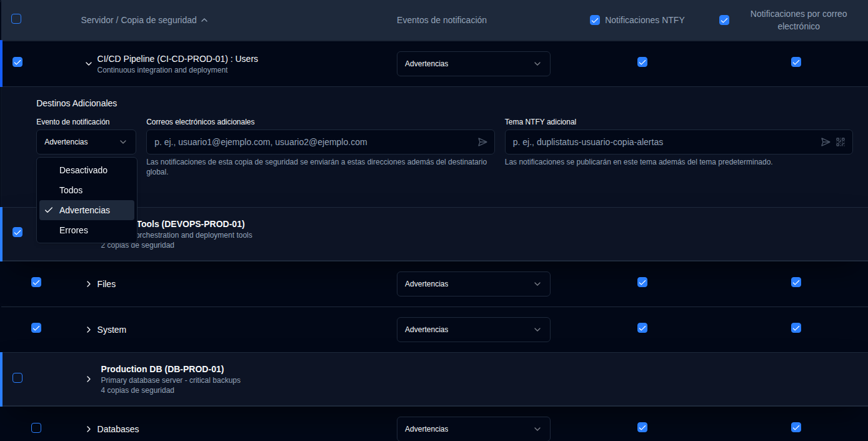This screenshot has width=868, height=441.
Task: Uncheck the CI/CD Pipeline Users row checkbox
Action: pos(17,62)
